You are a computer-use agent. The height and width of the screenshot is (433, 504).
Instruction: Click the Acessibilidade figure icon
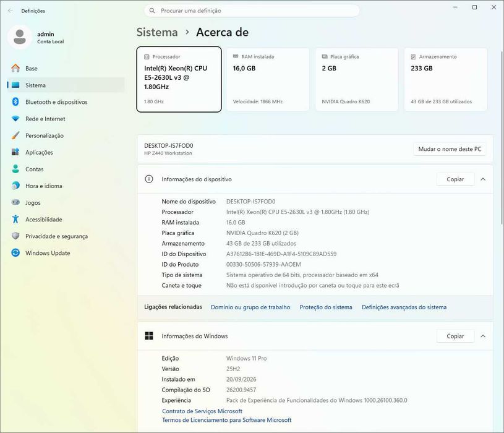tap(15, 219)
